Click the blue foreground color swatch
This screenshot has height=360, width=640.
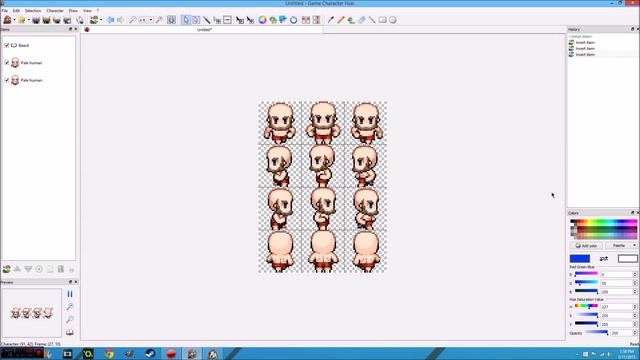click(x=580, y=258)
